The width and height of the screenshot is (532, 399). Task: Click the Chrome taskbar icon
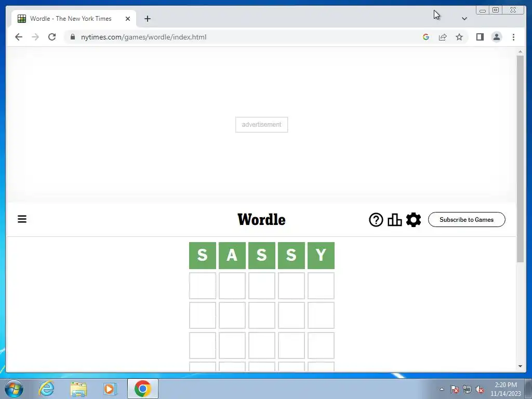pos(143,389)
